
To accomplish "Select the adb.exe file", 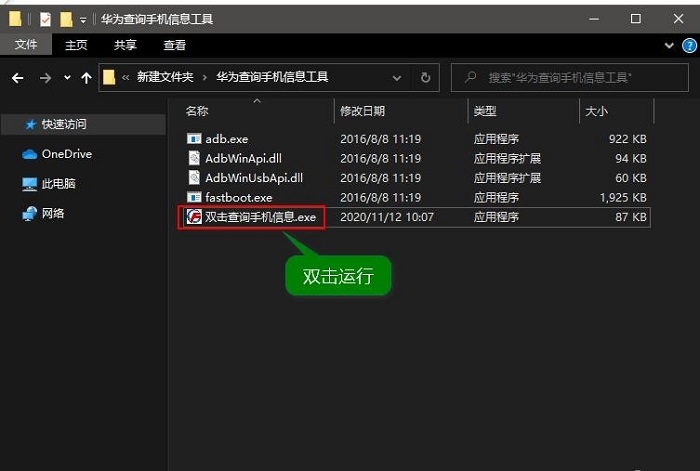I will click(226, 139).
